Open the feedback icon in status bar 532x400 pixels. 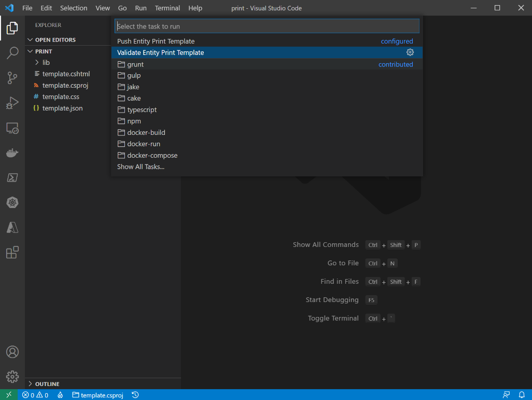tap(506, 395)
